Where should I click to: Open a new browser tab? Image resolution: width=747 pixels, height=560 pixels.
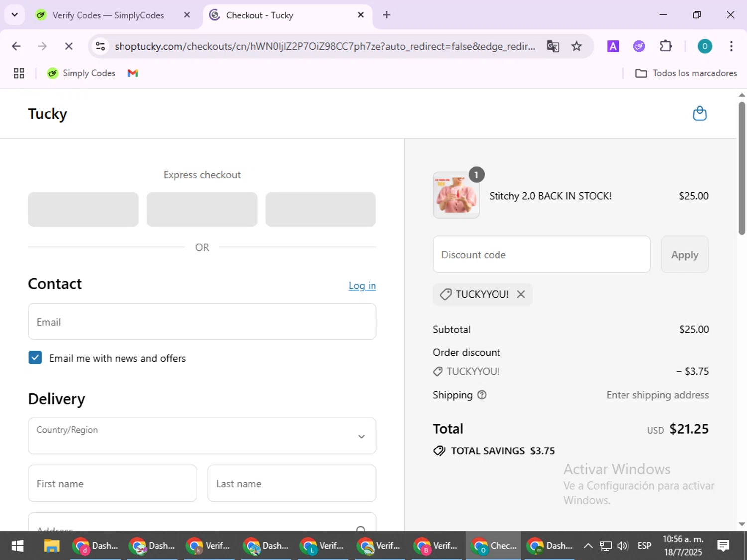tap(387, 15)
